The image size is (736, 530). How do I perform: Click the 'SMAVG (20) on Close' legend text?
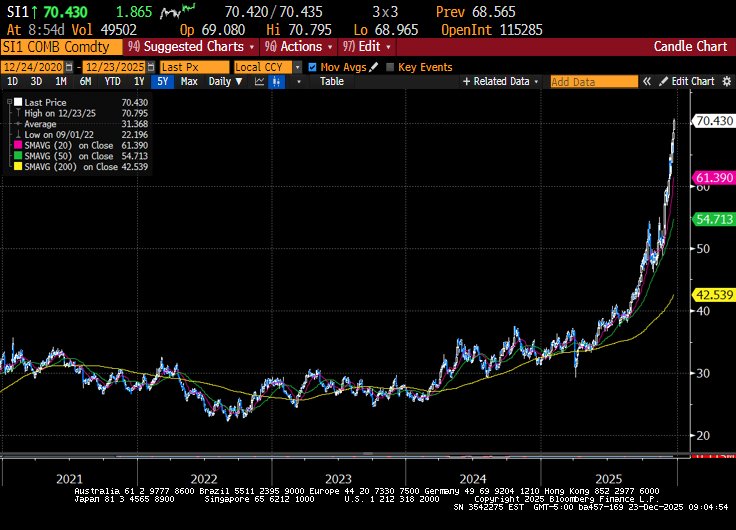[69, 146]
